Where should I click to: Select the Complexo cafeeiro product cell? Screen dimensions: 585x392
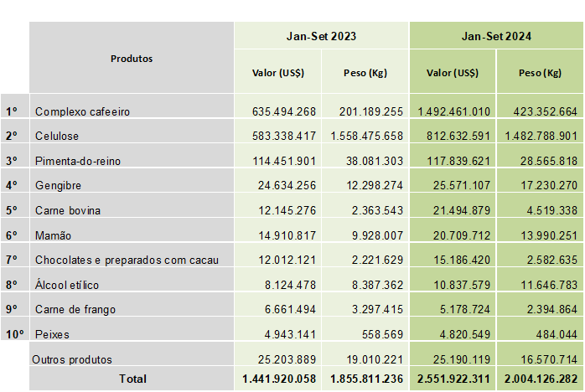[82, 111]
